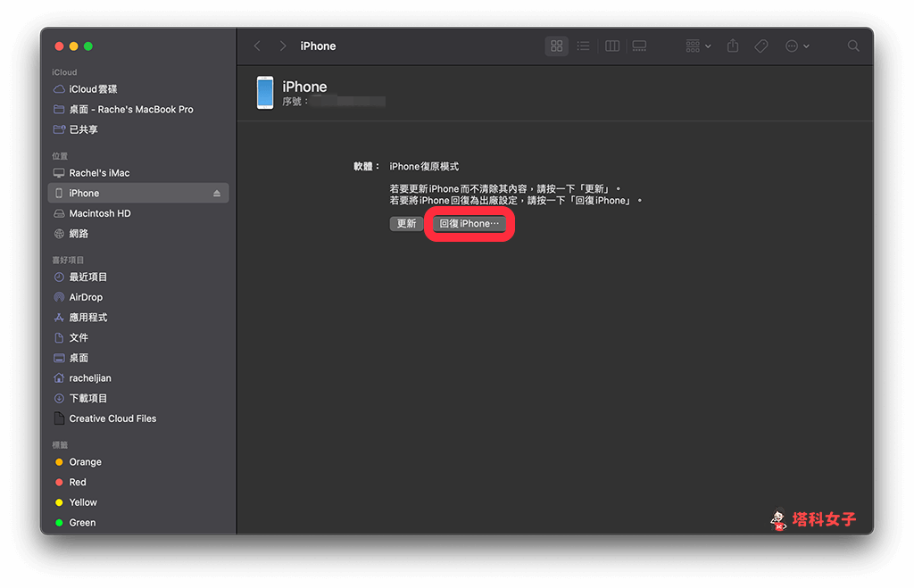Click the iPhone title in the toolbar
The width and height of the screenshot is (914, 588).
tap(318, 46)
